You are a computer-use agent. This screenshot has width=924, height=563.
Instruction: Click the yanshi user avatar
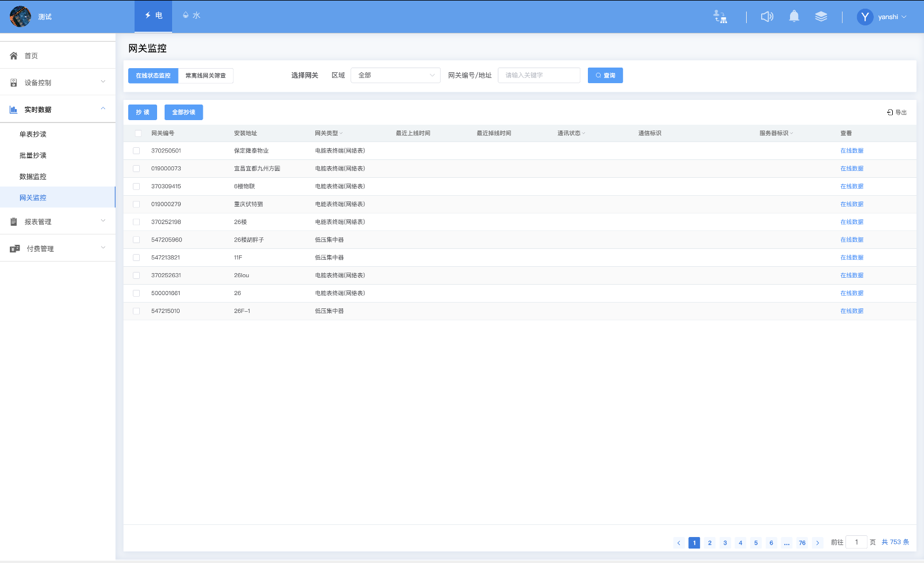pyautogui.click(x=865, y=17)
